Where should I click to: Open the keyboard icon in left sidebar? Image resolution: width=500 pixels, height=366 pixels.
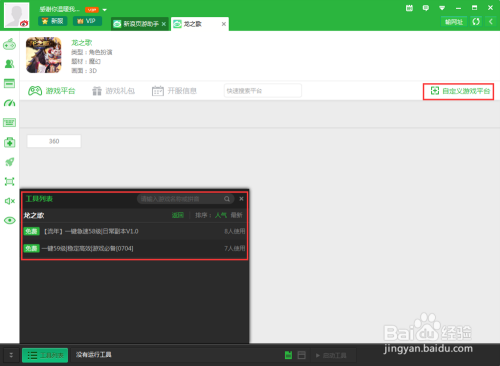pos(9,122)
